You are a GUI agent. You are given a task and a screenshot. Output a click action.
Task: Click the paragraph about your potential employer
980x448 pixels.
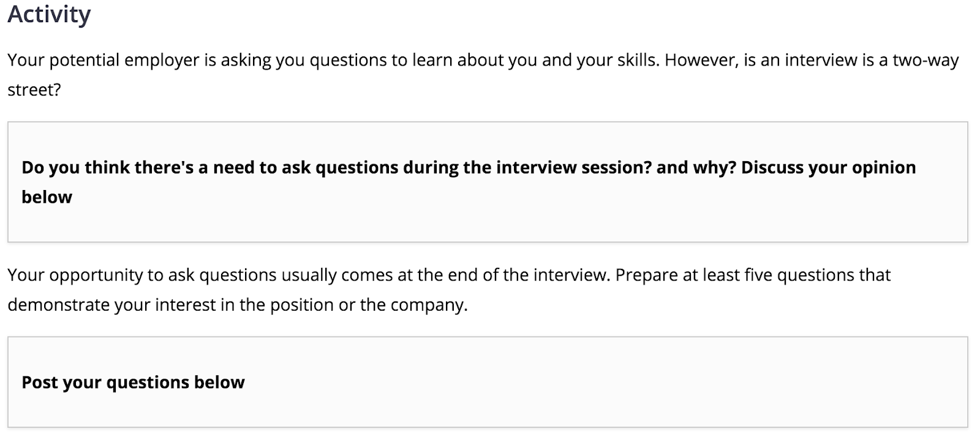(x=483, y=75)
